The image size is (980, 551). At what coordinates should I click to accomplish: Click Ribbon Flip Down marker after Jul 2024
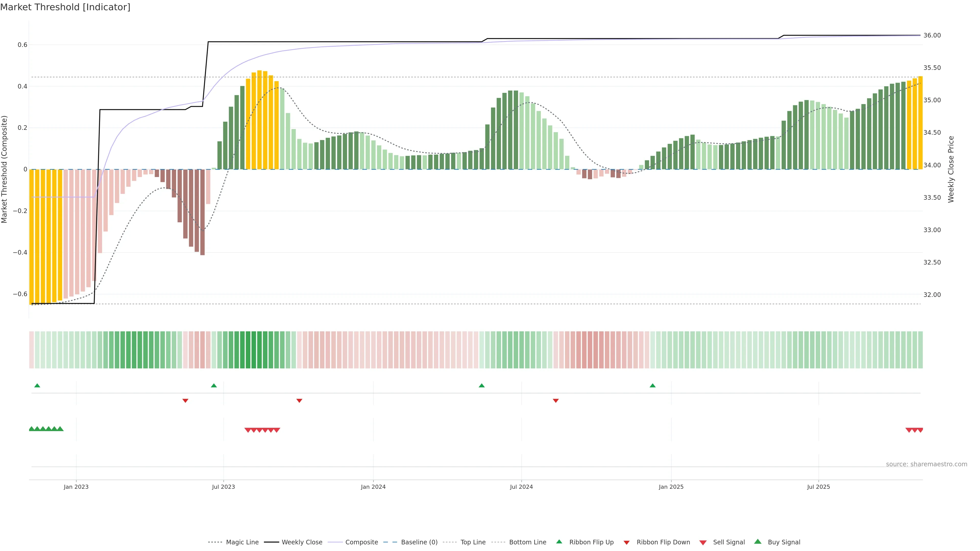[555, 400]
